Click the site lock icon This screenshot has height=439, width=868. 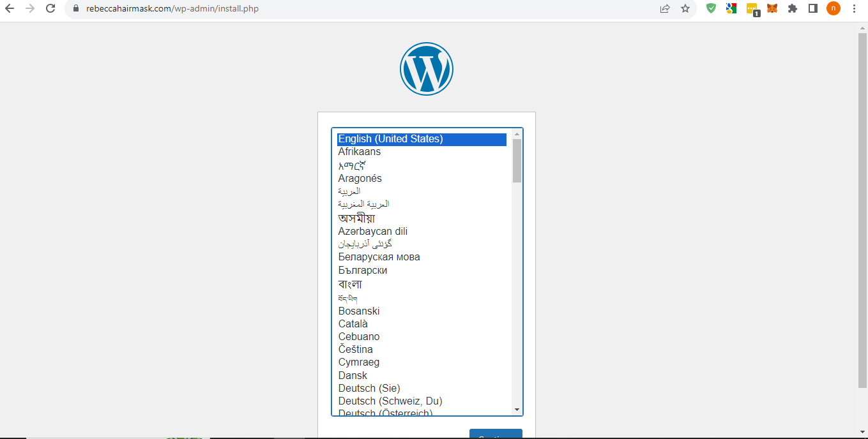point(76,9)
